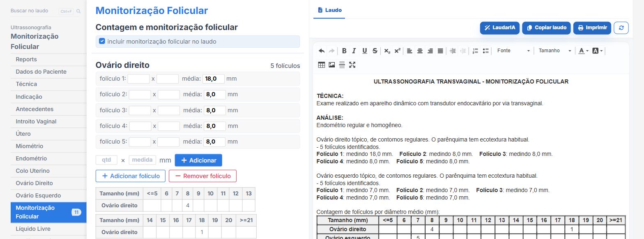
Task: Select Endométrio in sidebar
Action: [x=48, y=158]
